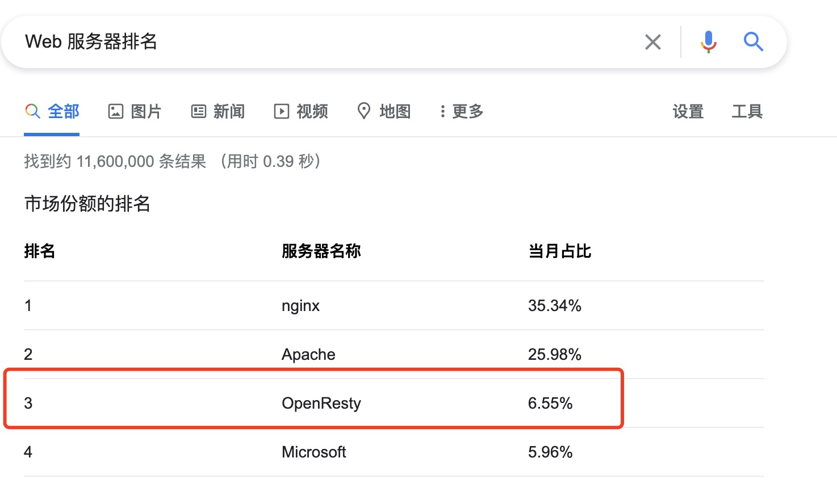The height and width of the screenshot is (504, 837).
Task: Clear the search box with X icon
Action: coord(653,42)
